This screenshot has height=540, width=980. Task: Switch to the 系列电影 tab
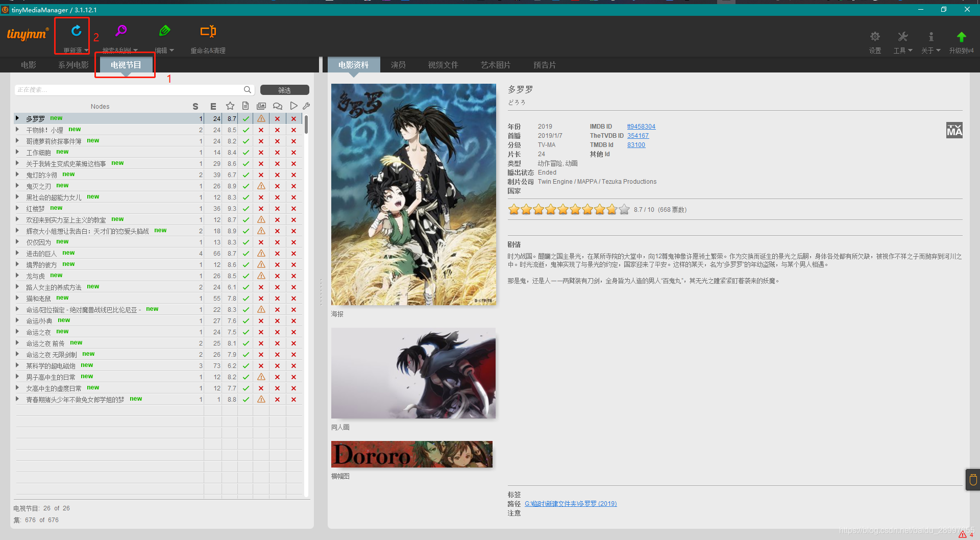[73, 65]
